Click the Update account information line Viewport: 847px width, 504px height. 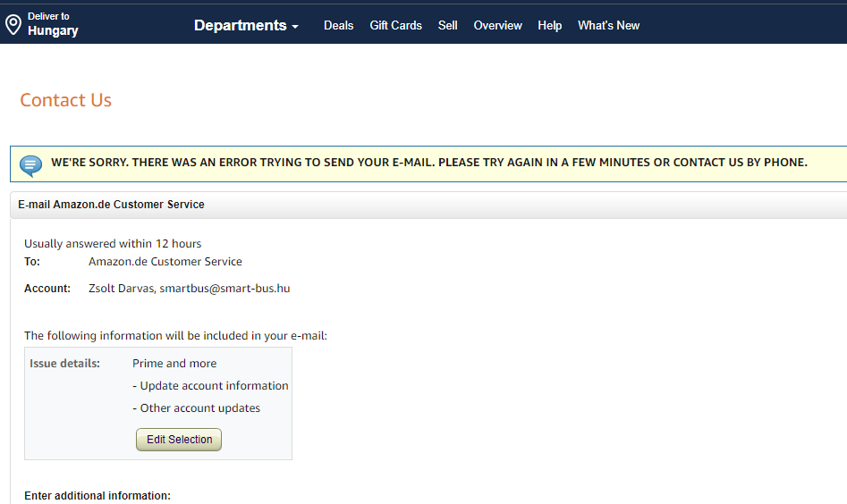[210, 386]
